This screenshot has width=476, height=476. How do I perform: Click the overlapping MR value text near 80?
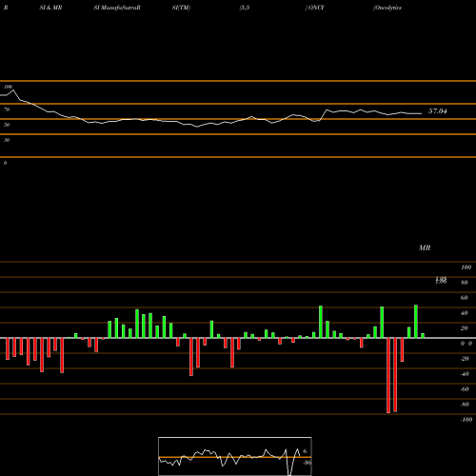click(441, 280)
